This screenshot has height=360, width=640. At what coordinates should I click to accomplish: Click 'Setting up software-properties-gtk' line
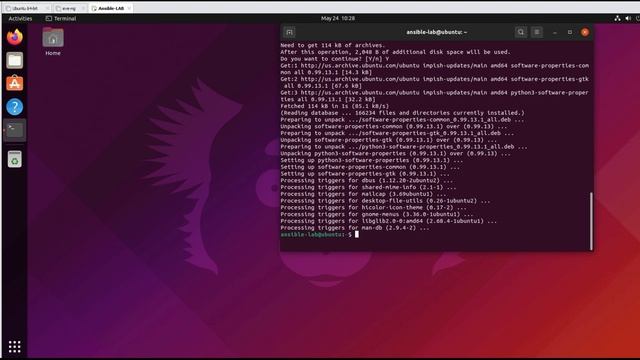click(363, 174)
